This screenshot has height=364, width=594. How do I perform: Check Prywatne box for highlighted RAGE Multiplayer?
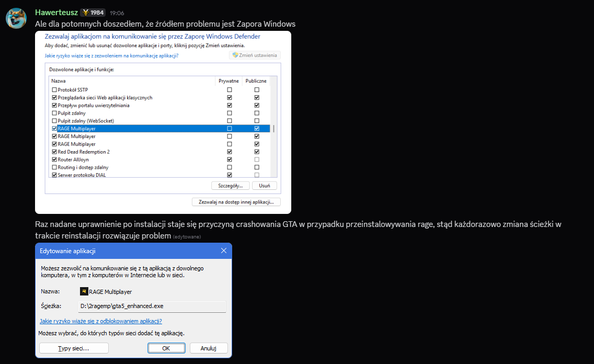(x=229, y=129)
